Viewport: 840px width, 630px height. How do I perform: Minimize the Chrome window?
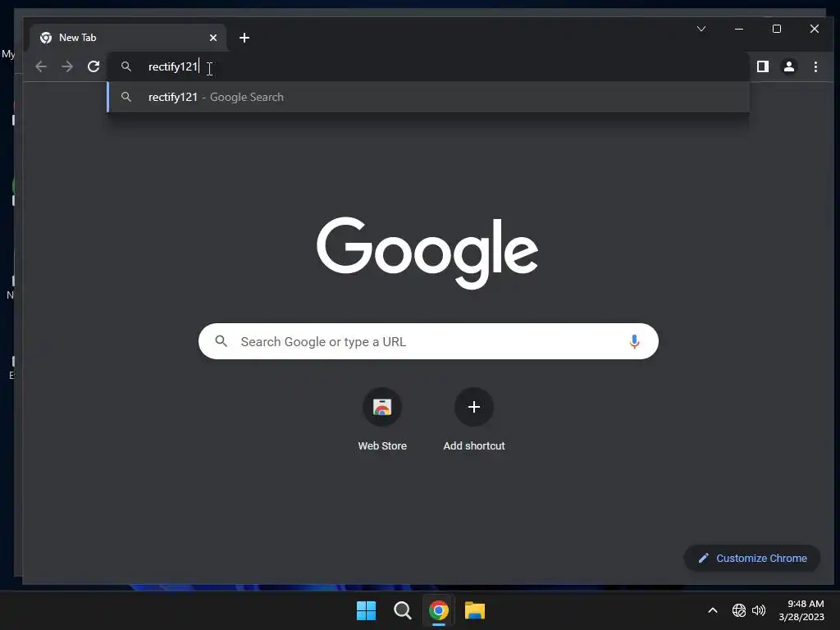coord(739,29)
